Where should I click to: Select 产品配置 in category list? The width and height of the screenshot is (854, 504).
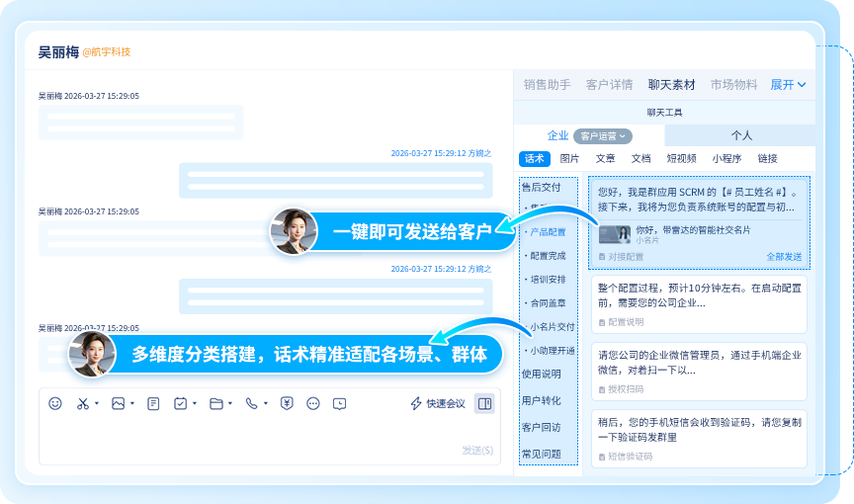pos(548,232)
